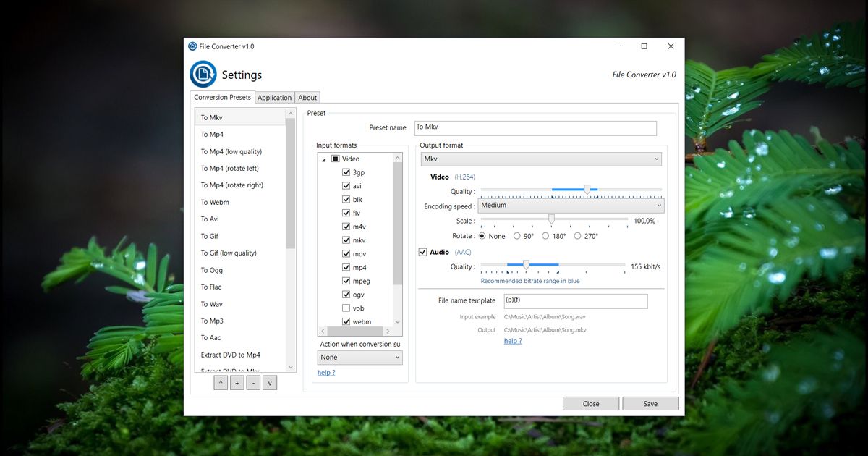Screen dimensions: 868x456
Task: Open the About tab
Action: (307, 97)
